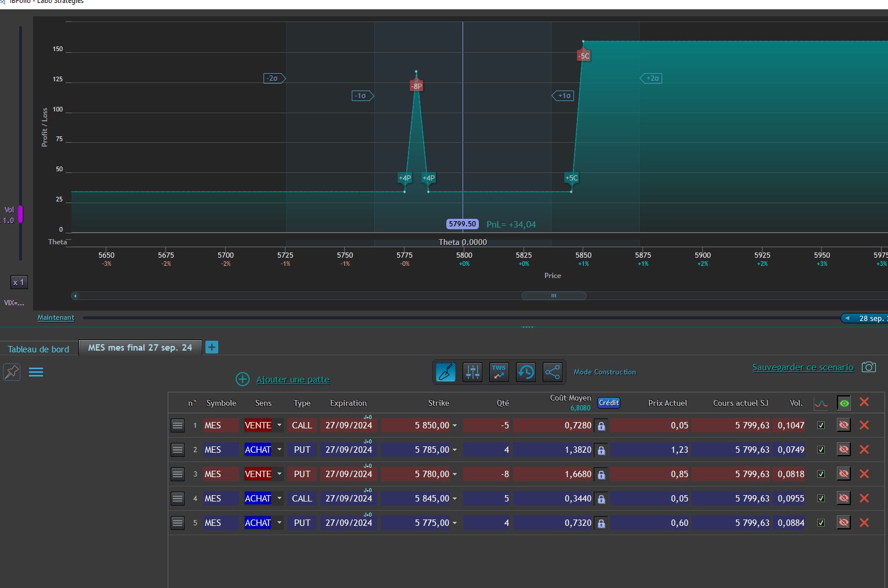The height and width of the screenshot is (588, 888).
Task: Switch to the Tableau de bord tab
Action: click(x=38, y=349)
